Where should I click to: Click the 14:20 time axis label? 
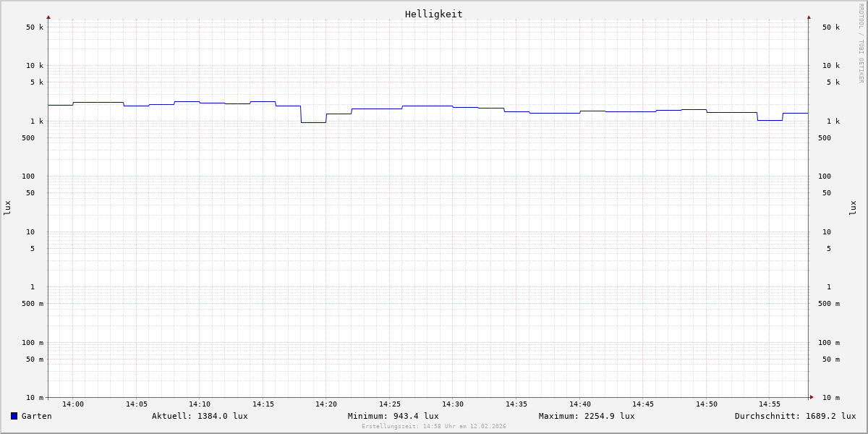(326, 404)
